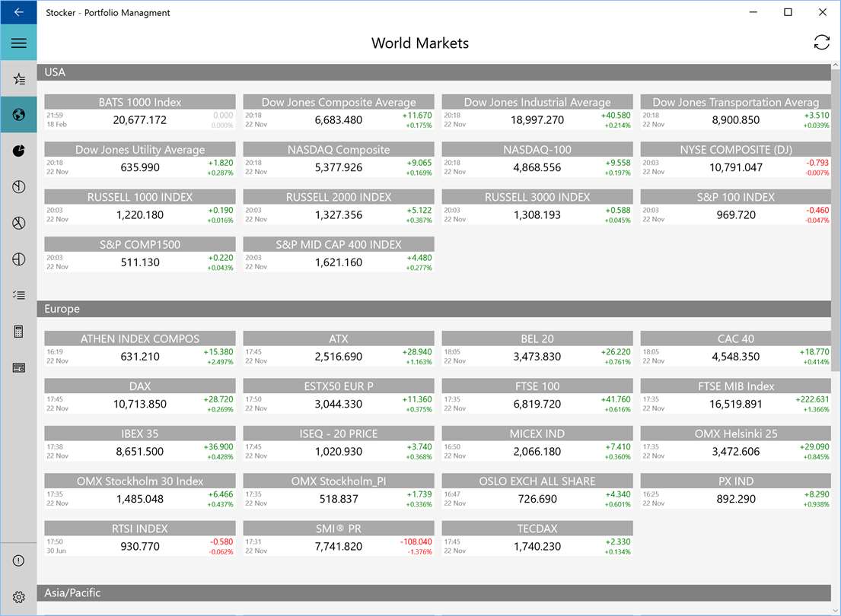Select the CAC 40 card header

pyautogui.click(x=735, y=339)
